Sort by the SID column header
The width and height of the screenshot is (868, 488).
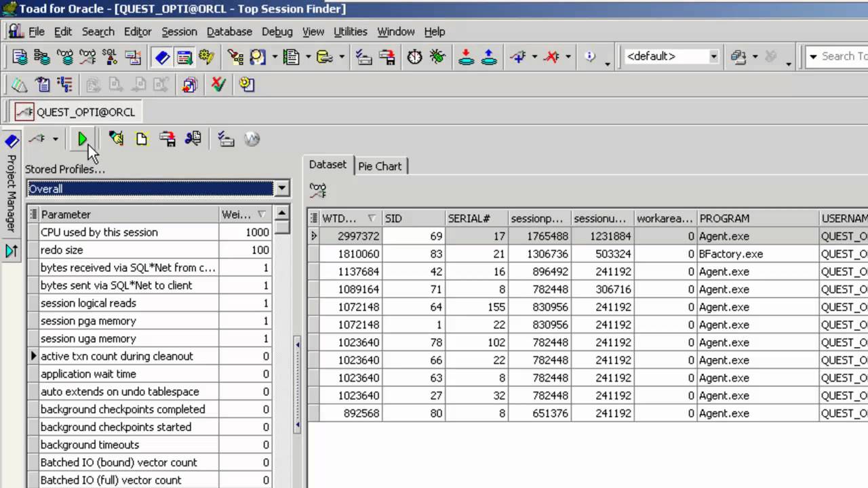(414, 218)
